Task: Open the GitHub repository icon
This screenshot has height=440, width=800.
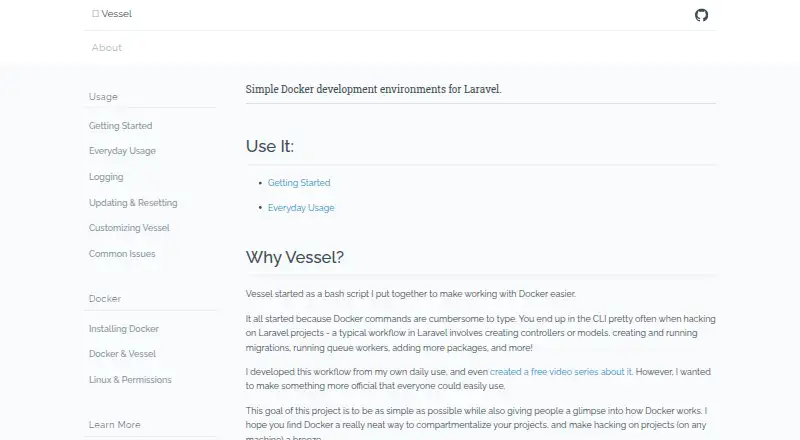Action: pyautogui.click(x=702, y=15)
